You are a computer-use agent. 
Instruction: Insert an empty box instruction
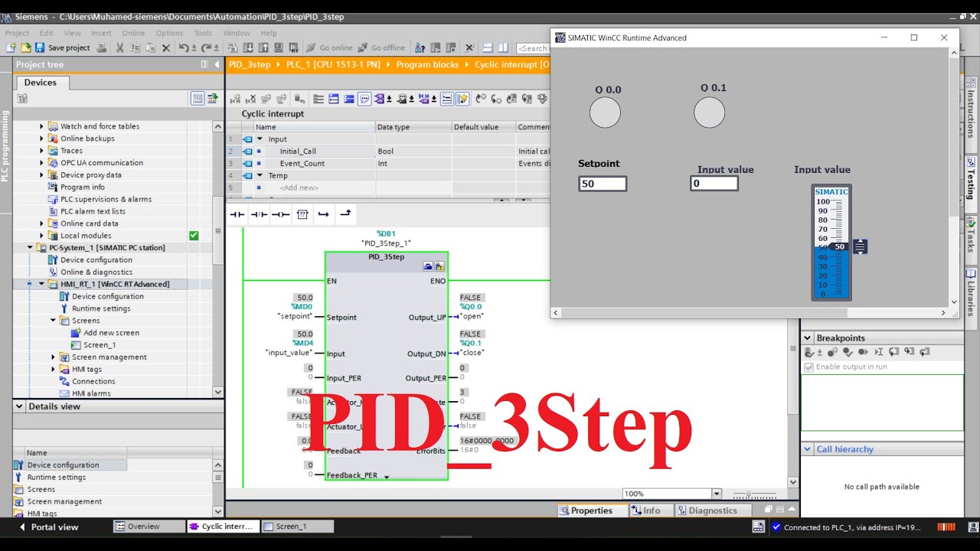coord(302,214)
